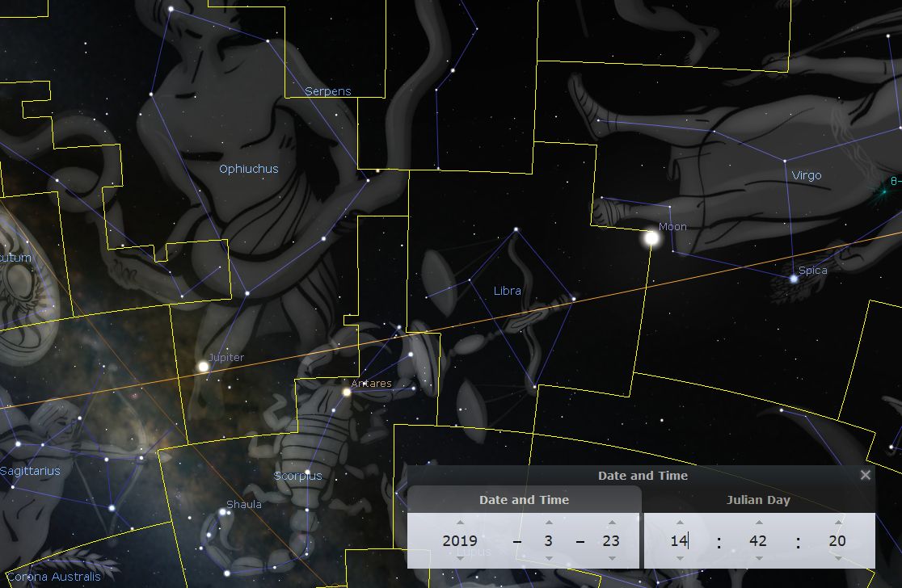Click into the hour field showing 14
Screen dimensions: 902x588
pyautogui.click(x=680, y=541)
